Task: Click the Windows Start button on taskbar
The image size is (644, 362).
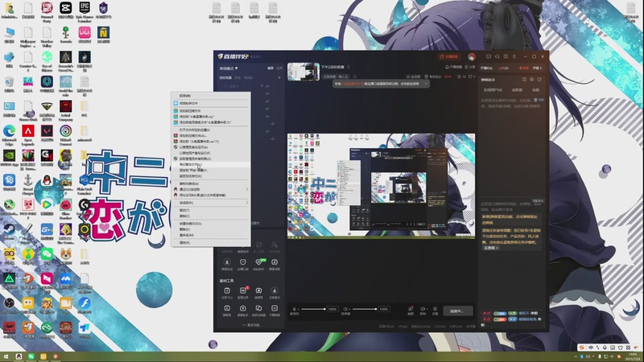Action: (x=6, y=356)
